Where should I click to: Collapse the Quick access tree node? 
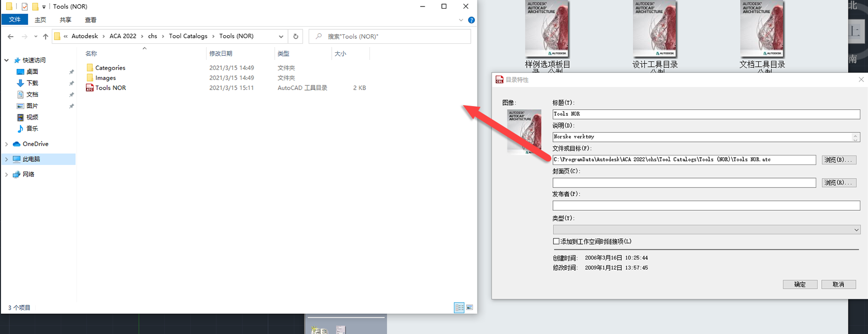[x=7, y=60]
